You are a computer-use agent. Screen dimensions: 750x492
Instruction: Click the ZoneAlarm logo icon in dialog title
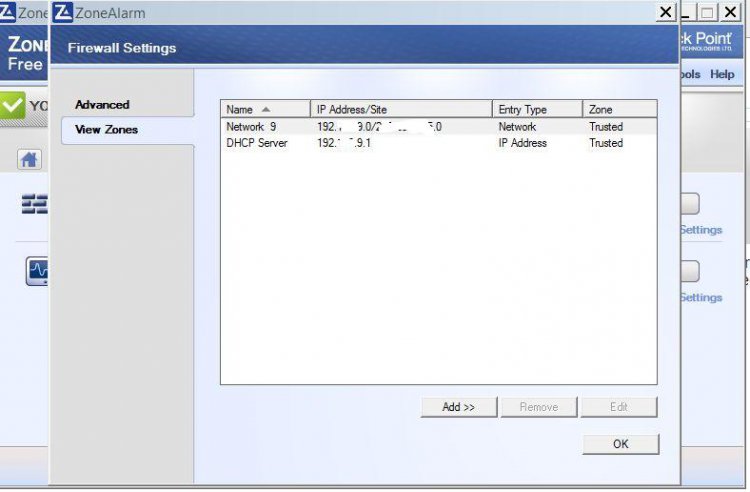(63, 12)
